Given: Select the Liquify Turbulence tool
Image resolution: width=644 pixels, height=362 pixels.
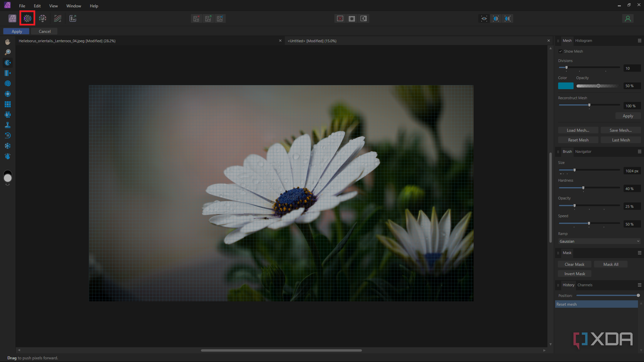Looking at the screenshot, I should (x=8, y=115).
